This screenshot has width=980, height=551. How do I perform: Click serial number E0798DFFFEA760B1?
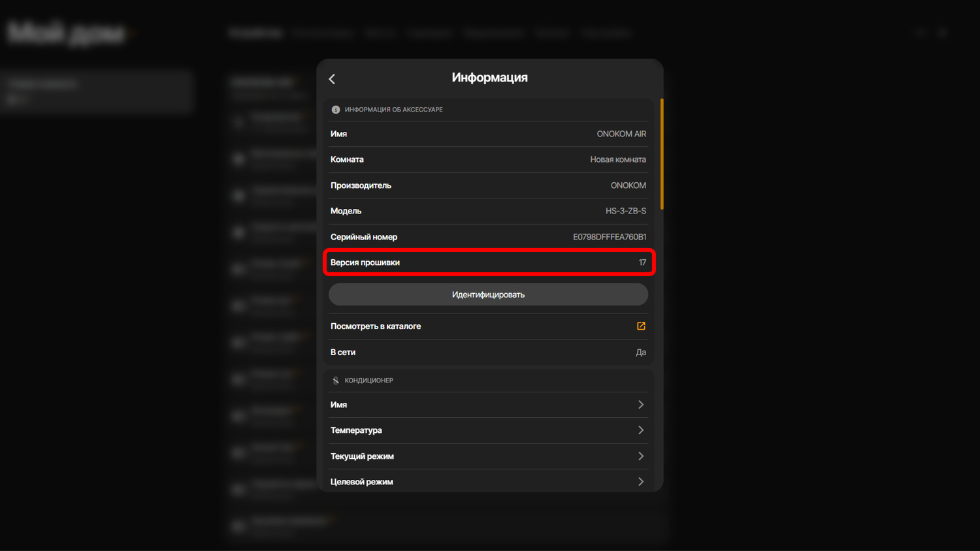click(x=609, y=237)
